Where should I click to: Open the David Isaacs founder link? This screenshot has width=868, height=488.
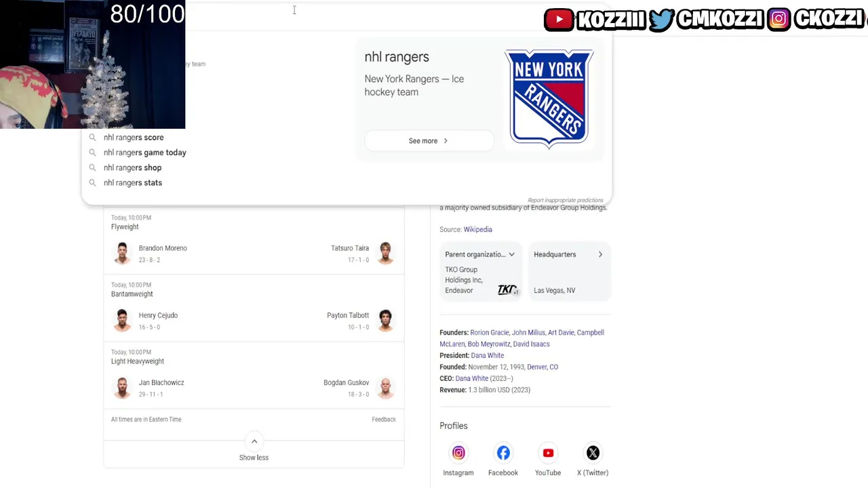point(532,344)
